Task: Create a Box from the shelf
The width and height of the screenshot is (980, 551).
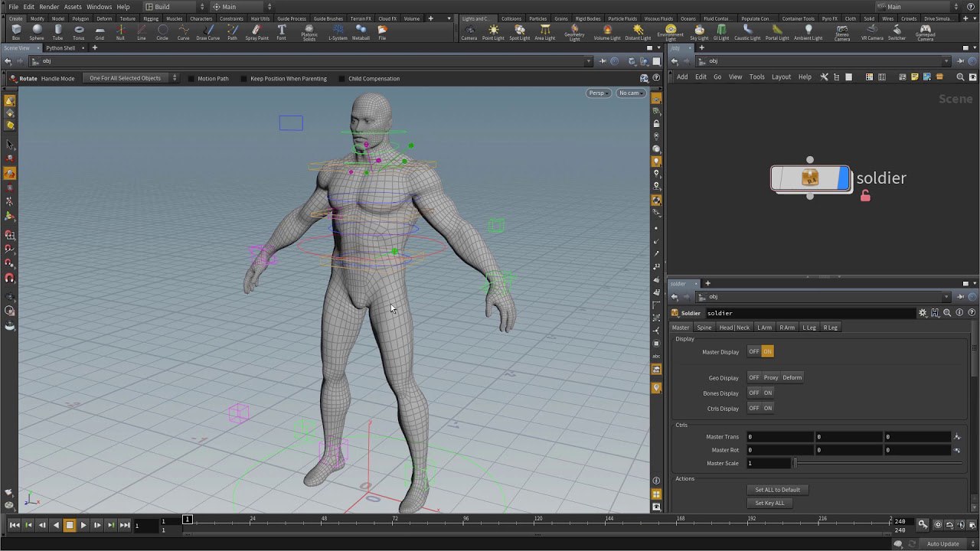Action: coord(16,32)
